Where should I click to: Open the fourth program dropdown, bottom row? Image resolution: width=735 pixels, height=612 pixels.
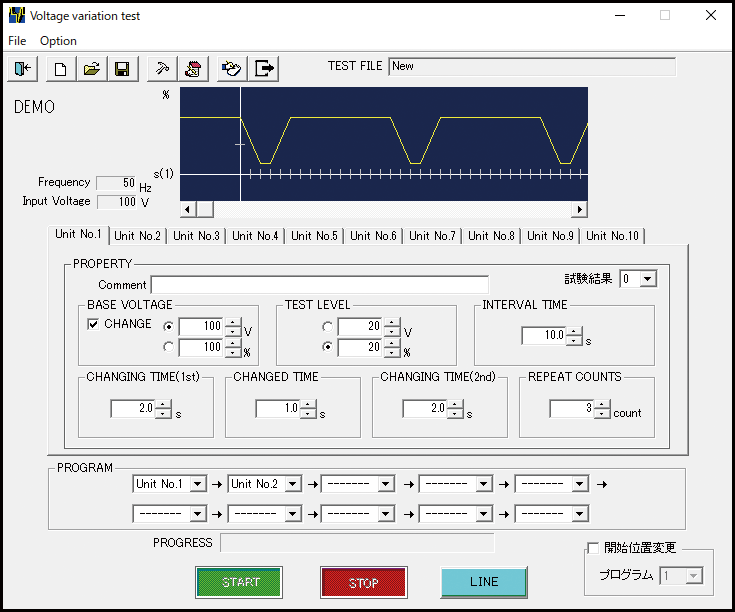tap(484, 514)
